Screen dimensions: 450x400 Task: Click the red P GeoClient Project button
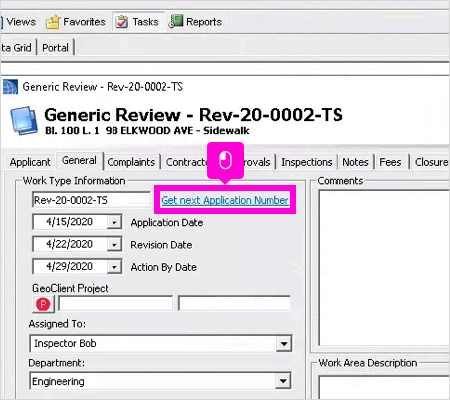(x=43, y=304)
